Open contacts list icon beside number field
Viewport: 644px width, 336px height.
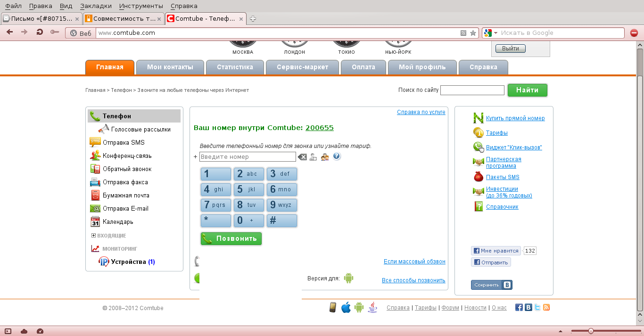(325, 157)
